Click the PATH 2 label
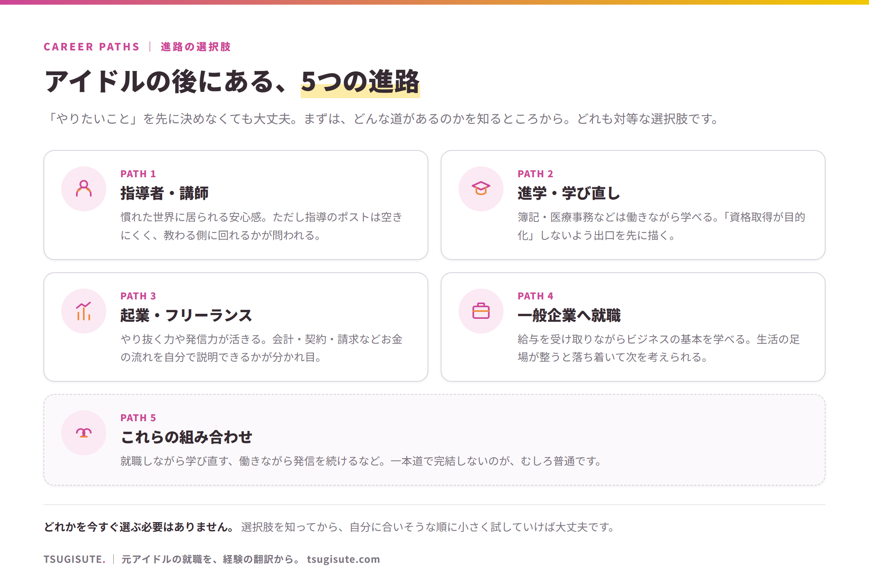The width and height of the screenshot is (869, 588). (535, 174)
